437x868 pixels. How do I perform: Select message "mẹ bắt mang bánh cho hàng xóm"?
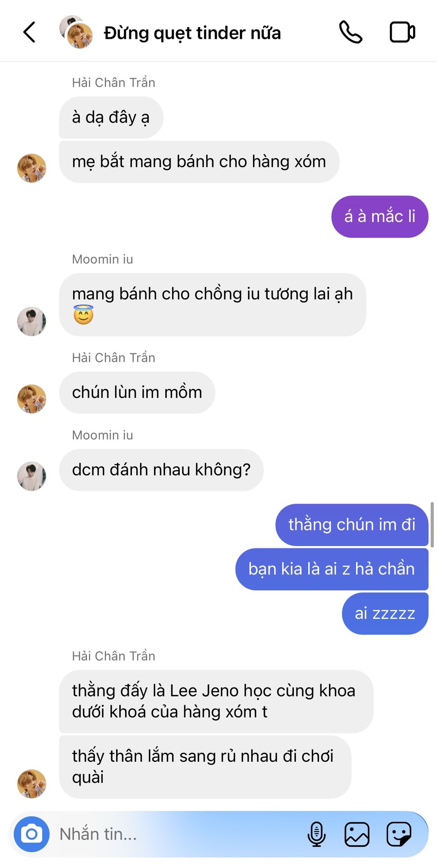199,162
